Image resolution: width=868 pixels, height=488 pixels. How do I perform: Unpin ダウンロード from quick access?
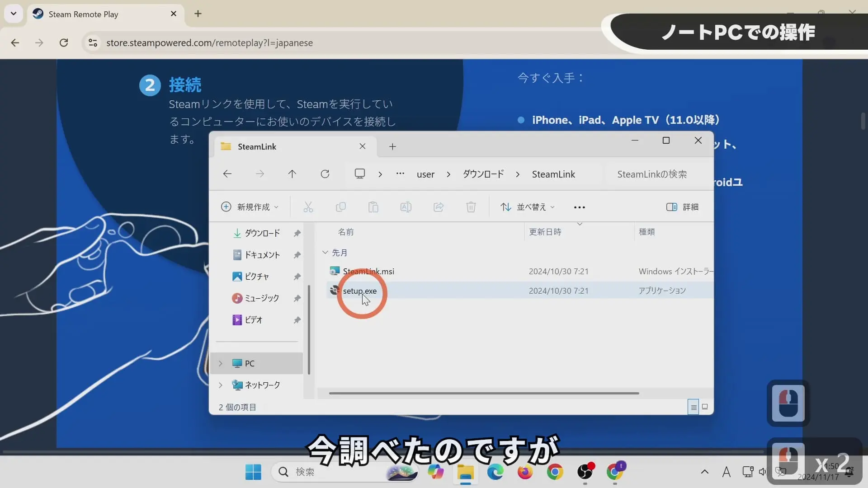click(297, 233)
